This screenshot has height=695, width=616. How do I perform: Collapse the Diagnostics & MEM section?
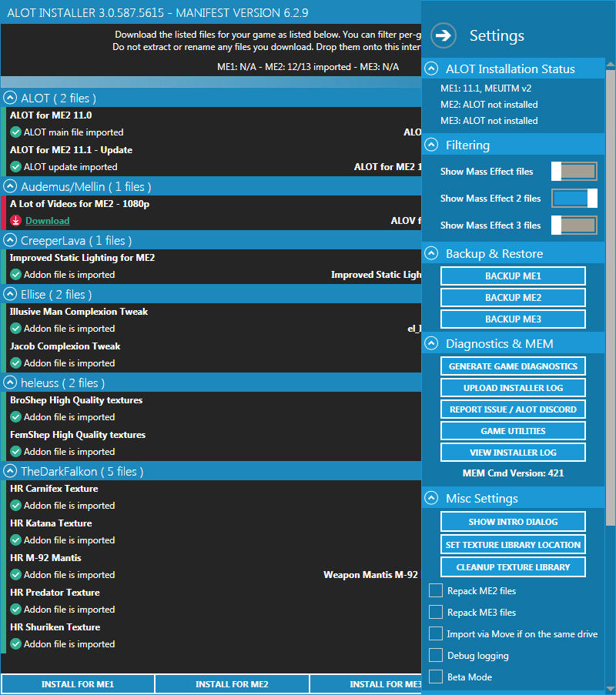click(431, 343)
